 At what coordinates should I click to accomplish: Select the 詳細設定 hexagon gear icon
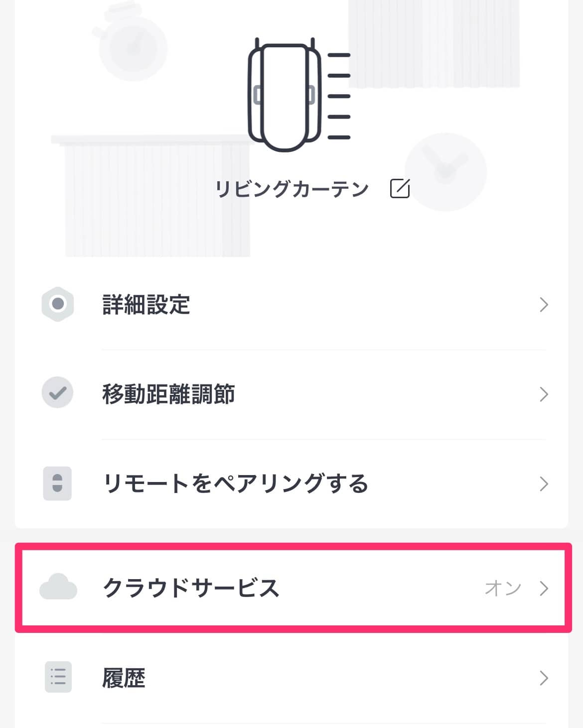coord(58,304)
